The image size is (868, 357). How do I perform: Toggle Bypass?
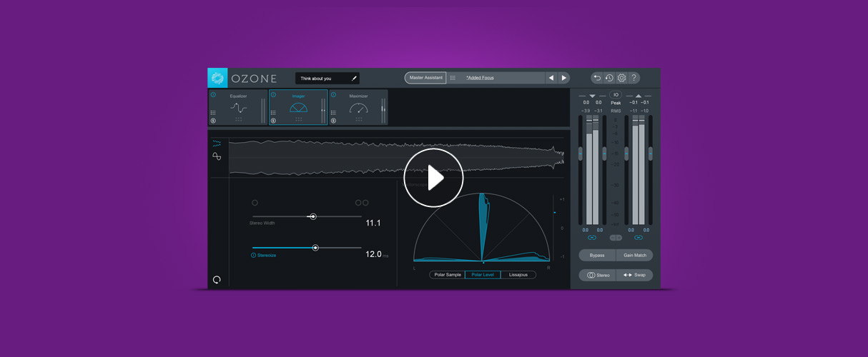pos(597,255)
